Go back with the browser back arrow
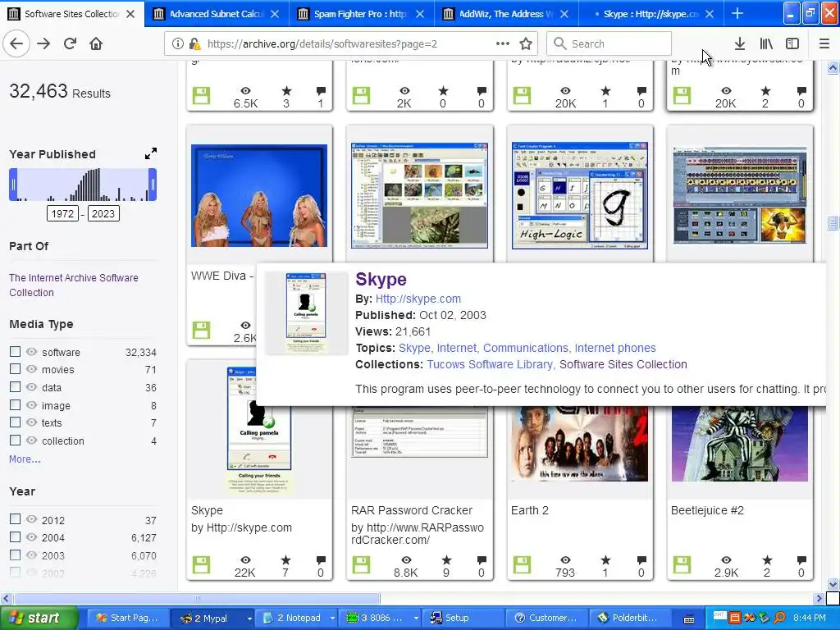 16,43
